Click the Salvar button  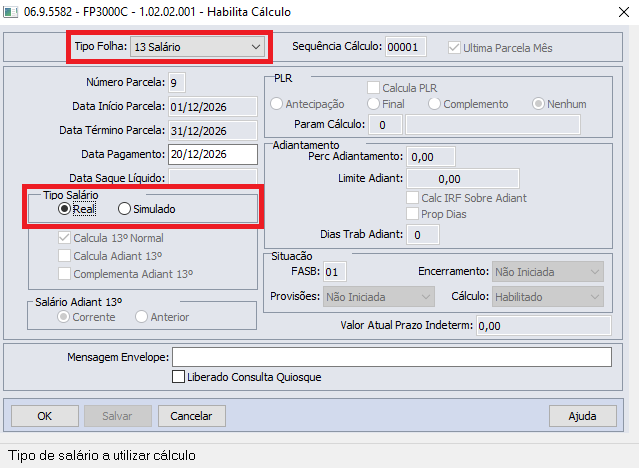point(118,416)
